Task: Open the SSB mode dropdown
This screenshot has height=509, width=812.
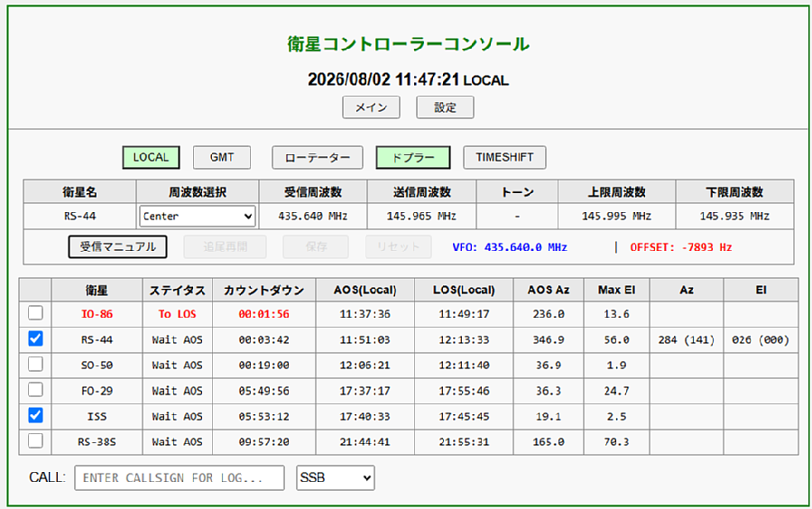Action: click(336, 478)
